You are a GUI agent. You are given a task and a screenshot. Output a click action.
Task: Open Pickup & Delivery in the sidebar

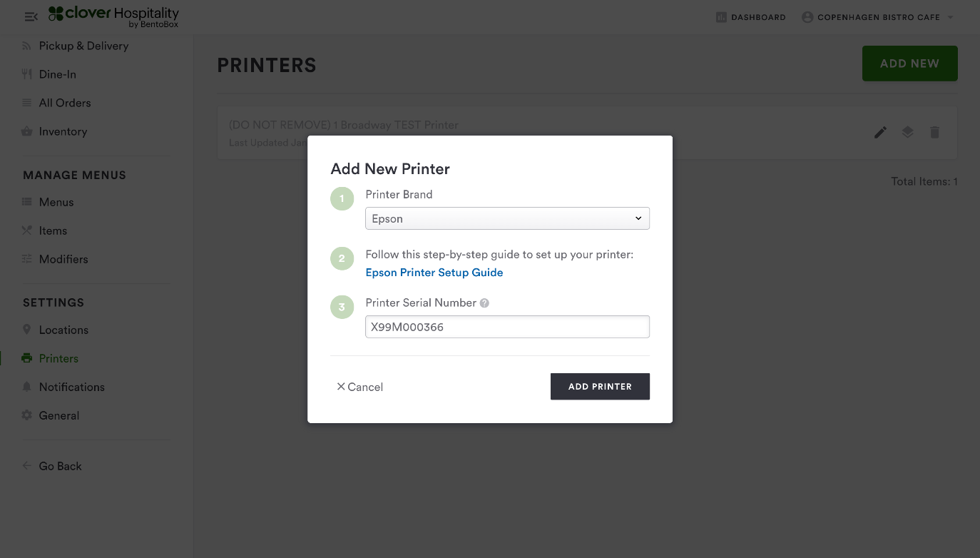coord(83,46)
